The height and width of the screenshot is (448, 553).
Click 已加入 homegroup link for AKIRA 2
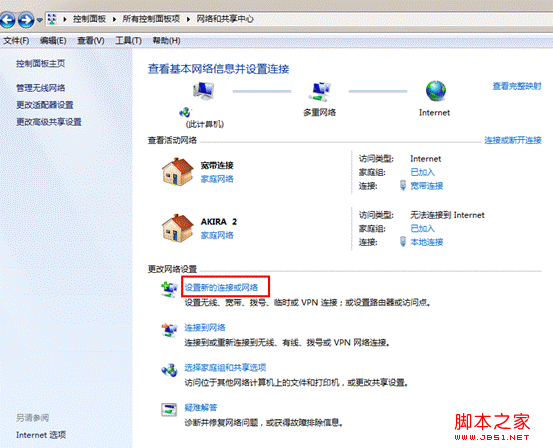(x=423, y=229)
